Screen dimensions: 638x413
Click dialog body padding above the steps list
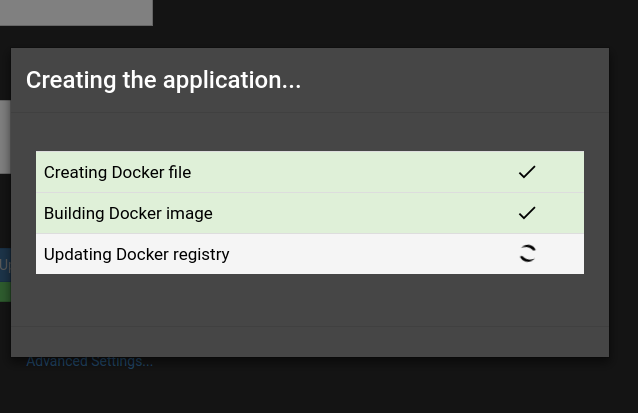[310, 132]
